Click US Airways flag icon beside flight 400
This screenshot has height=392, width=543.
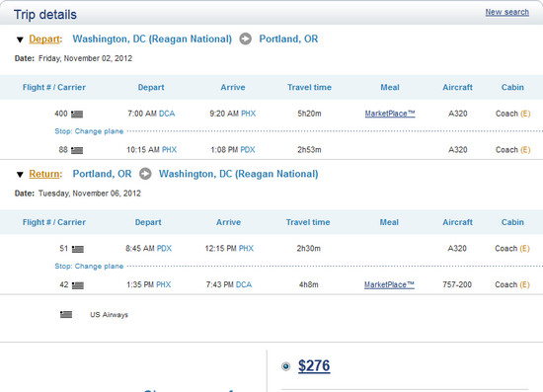[77, 114]
